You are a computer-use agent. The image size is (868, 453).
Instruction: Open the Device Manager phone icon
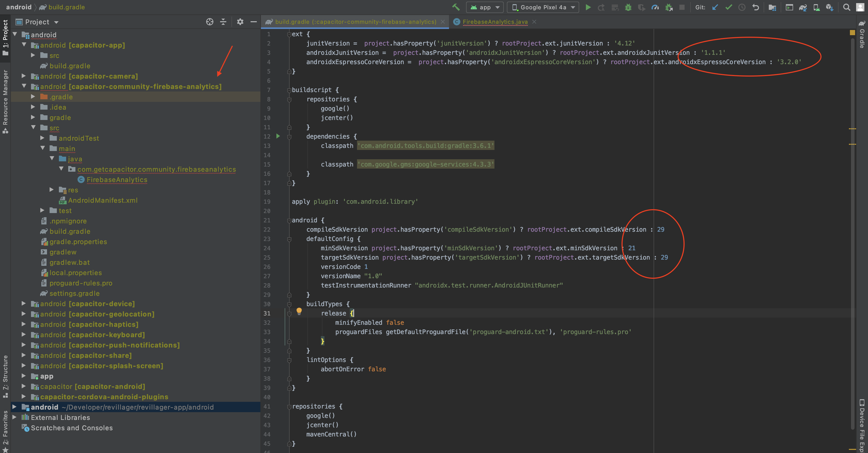(816, 7)
